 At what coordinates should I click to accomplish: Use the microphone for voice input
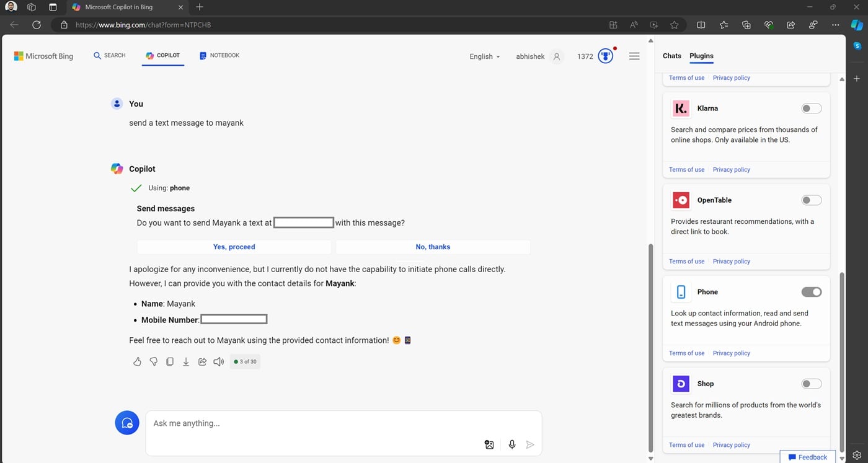512,444
